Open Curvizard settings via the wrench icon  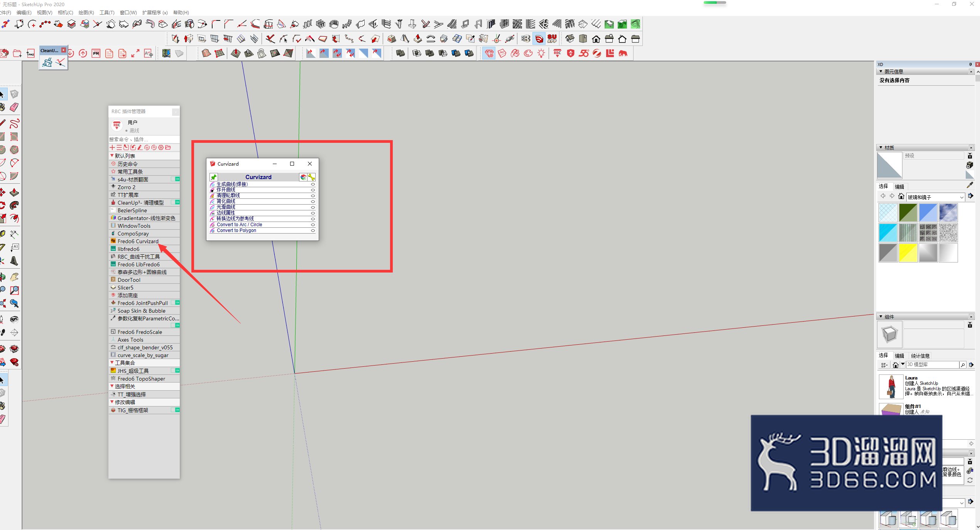click(x=311, y=177)
